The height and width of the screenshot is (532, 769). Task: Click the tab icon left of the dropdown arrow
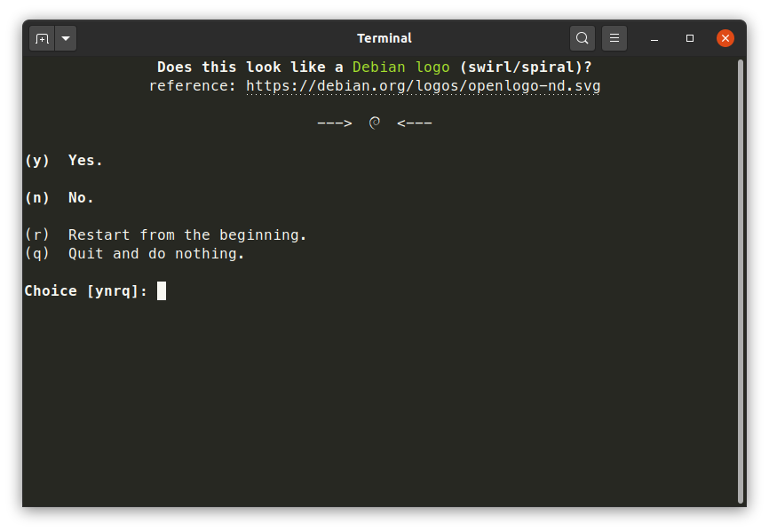pyautogui.click(x=42, y=38)
